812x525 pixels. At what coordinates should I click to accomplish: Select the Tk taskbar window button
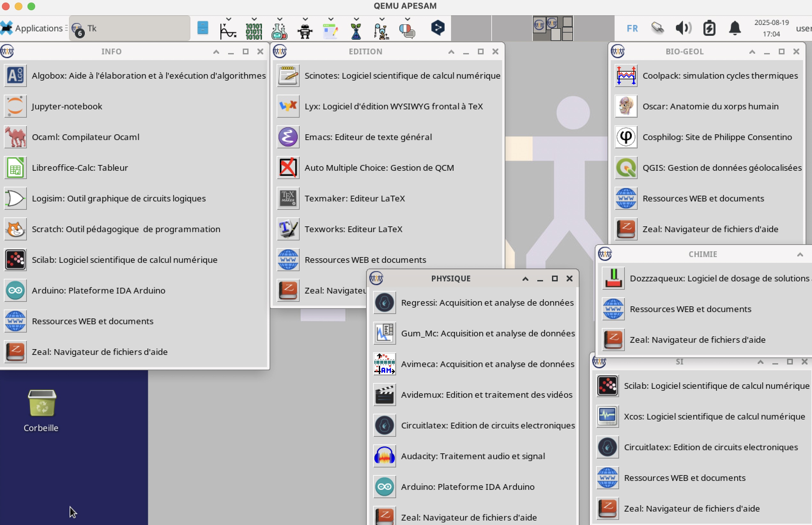pos(130,28)
